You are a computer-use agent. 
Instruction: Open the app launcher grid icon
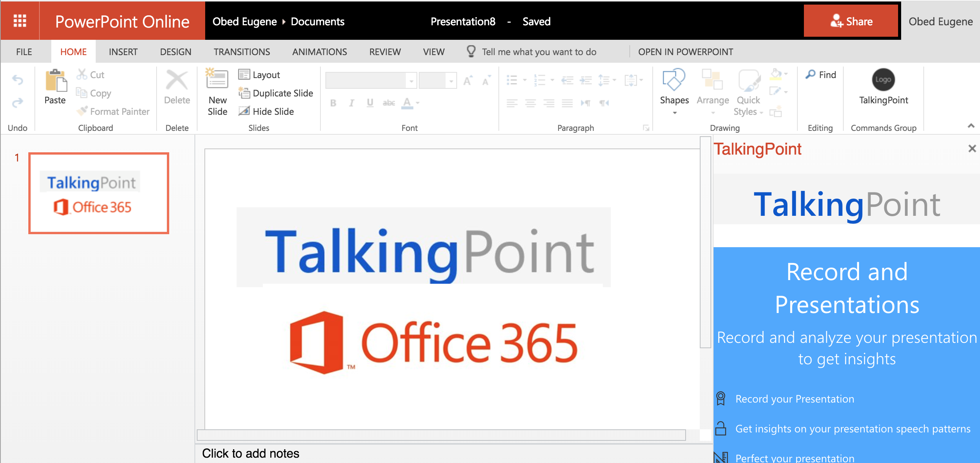tap(20, 21)
